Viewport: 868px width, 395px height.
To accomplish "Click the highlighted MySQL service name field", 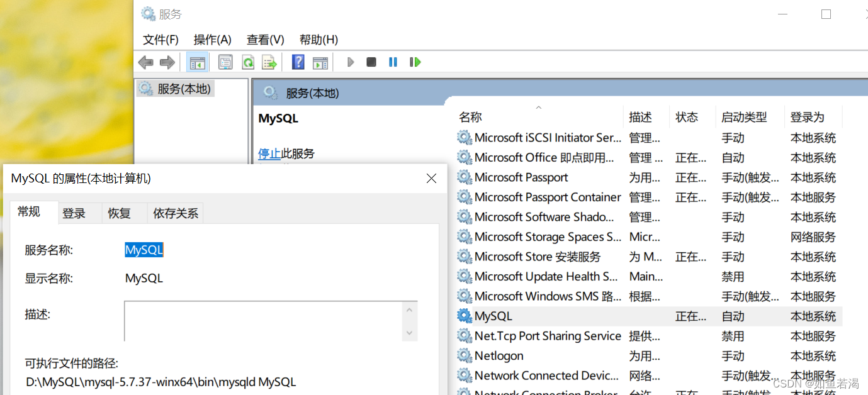I will (144, 250).
